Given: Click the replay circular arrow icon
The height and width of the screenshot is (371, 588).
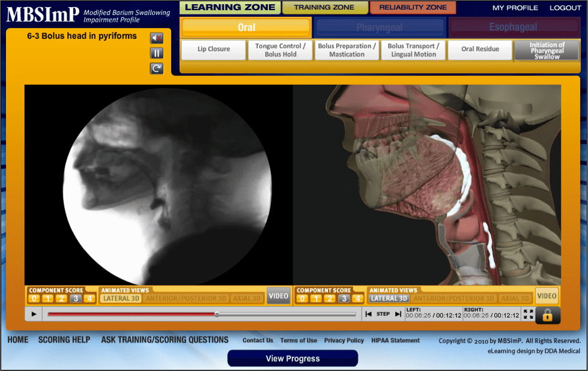Looking at the screenshot, I should click(x=157, y=68).
